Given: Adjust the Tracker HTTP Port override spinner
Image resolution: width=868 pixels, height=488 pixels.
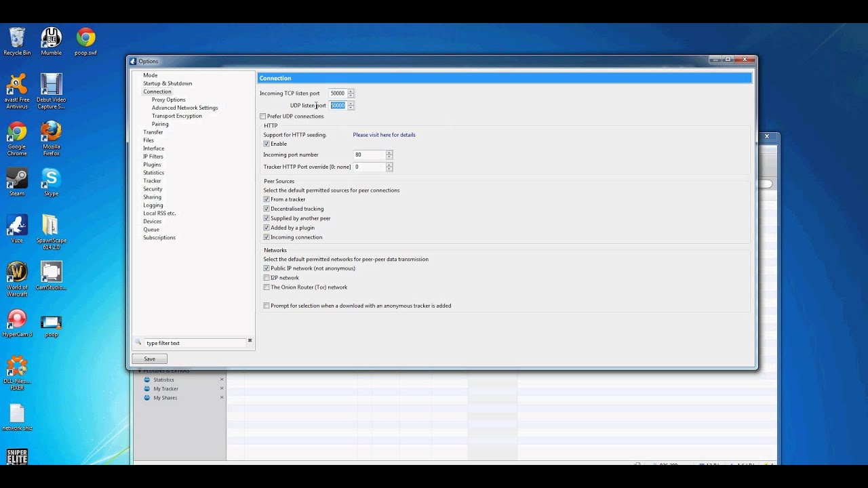Looking at the screenshot, I should pyautogui.click(x=389, y=167).
